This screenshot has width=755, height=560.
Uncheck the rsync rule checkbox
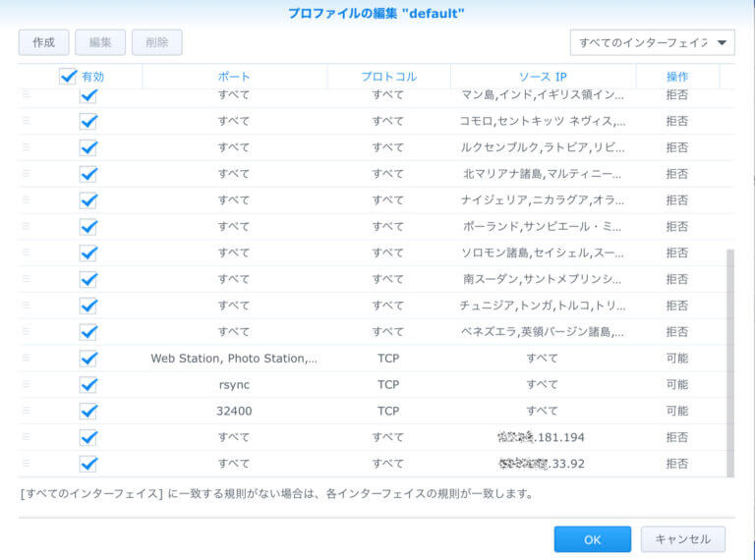[88, 385]
